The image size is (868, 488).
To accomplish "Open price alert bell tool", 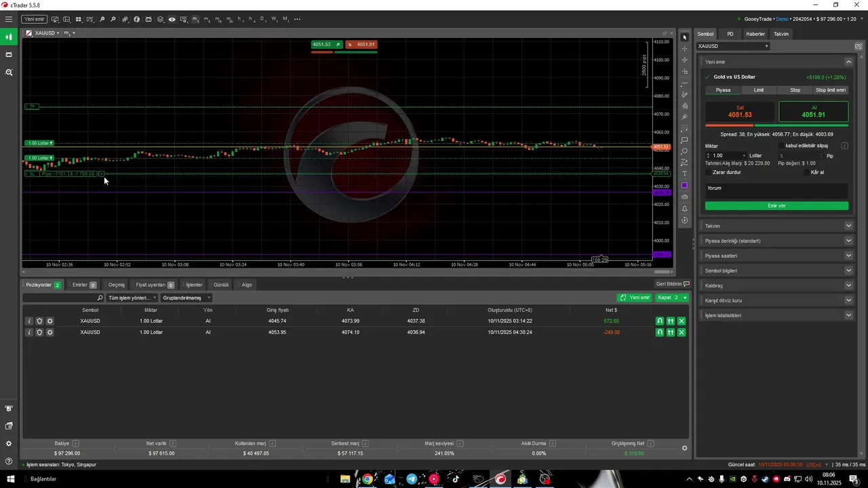I will click(684, 209).
